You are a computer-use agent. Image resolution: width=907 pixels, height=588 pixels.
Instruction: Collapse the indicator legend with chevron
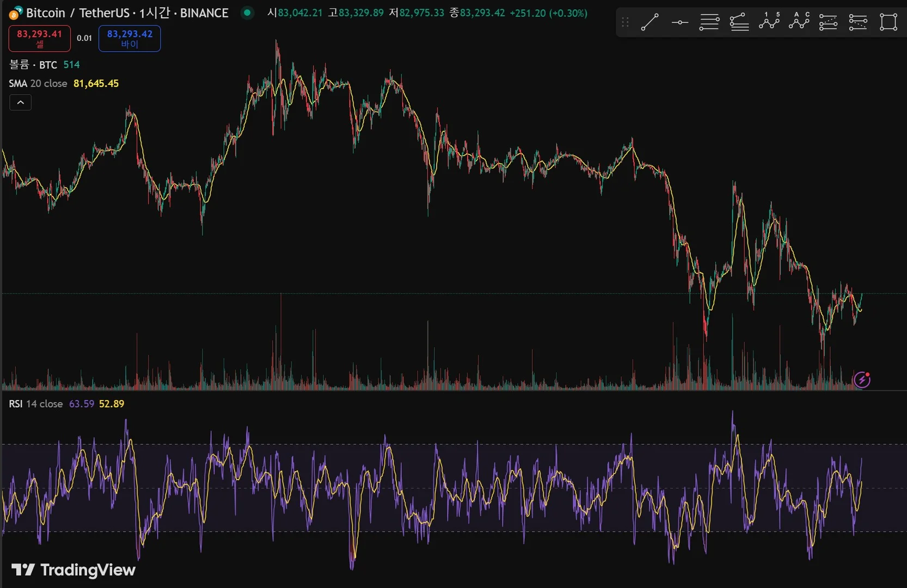pos(21,102)
